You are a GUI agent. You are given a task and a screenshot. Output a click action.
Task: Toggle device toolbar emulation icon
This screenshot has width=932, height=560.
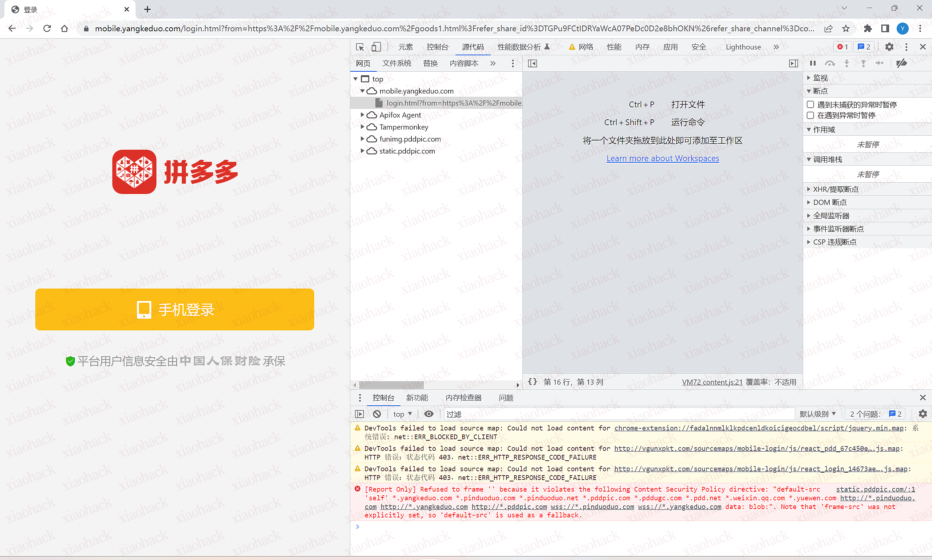click(x=376, y=47)
